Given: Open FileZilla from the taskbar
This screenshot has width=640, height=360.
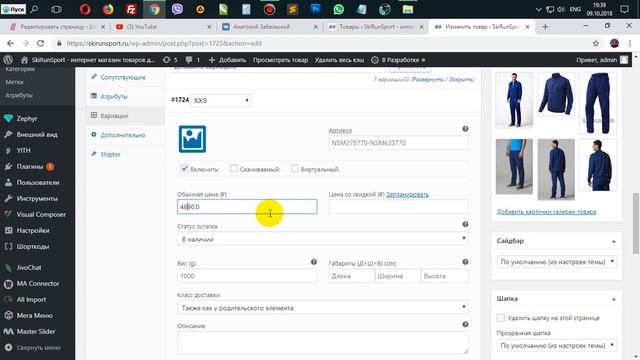Looking at the screenshot, I should [x=131, y=9].
